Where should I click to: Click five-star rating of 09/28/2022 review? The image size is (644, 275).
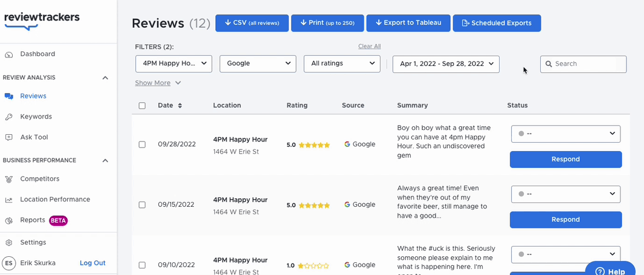click(x=314, y=144)
